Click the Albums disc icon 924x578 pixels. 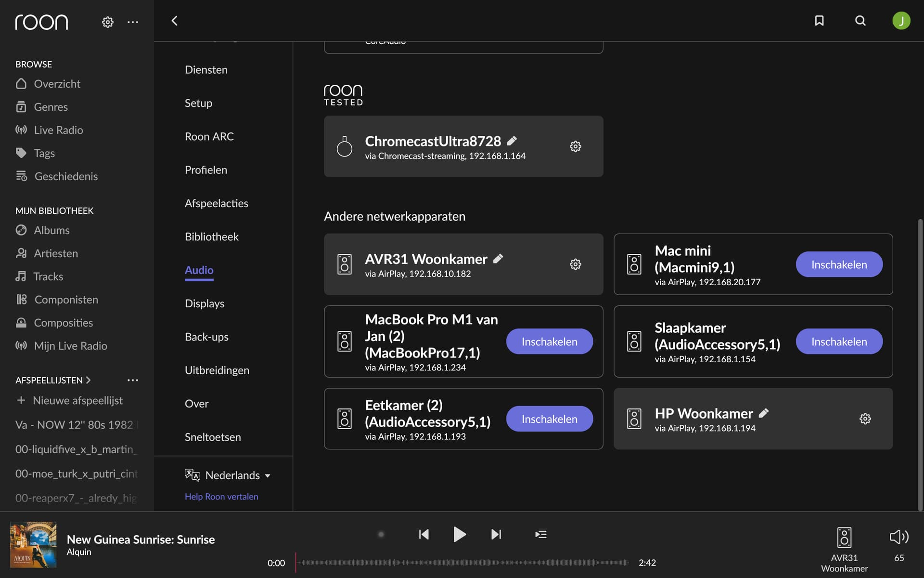[x=21, y=230]
